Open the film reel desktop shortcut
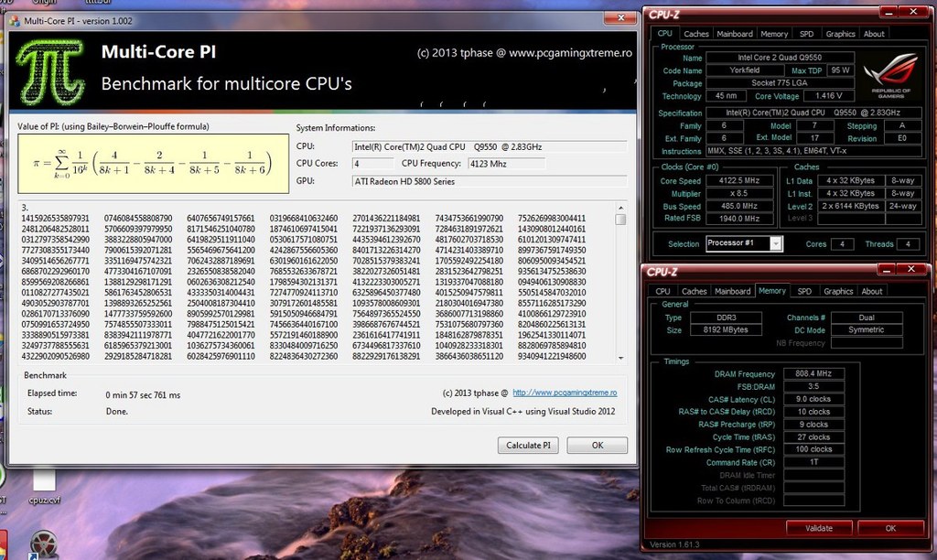The width and height of the screenshot is (937, 560). (x=44, y=544)
